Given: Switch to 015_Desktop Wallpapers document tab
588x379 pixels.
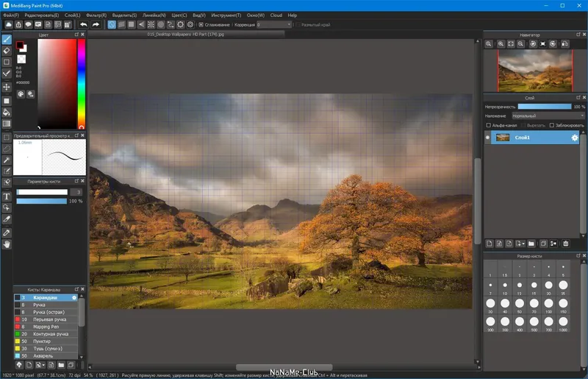Looking at the screenshot, I should tap(186, 34).
